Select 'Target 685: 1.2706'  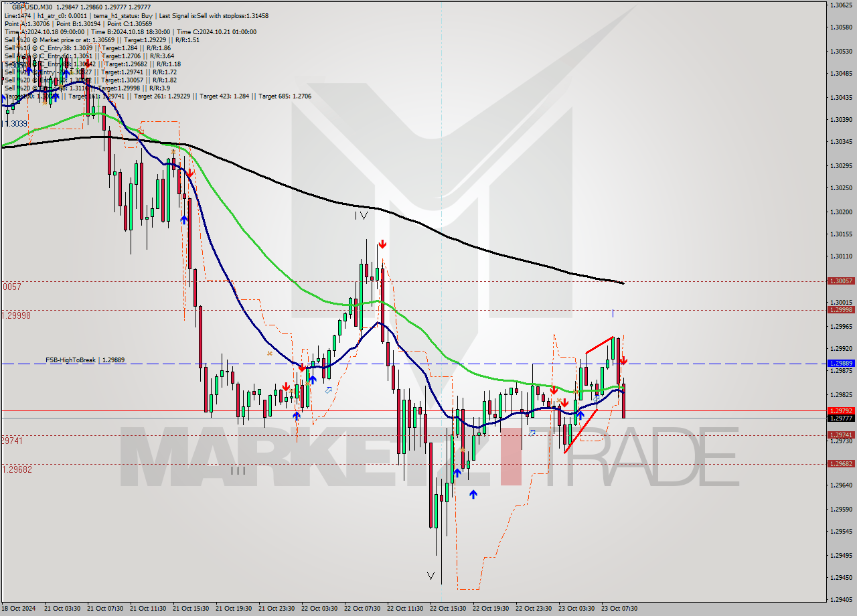285,96
